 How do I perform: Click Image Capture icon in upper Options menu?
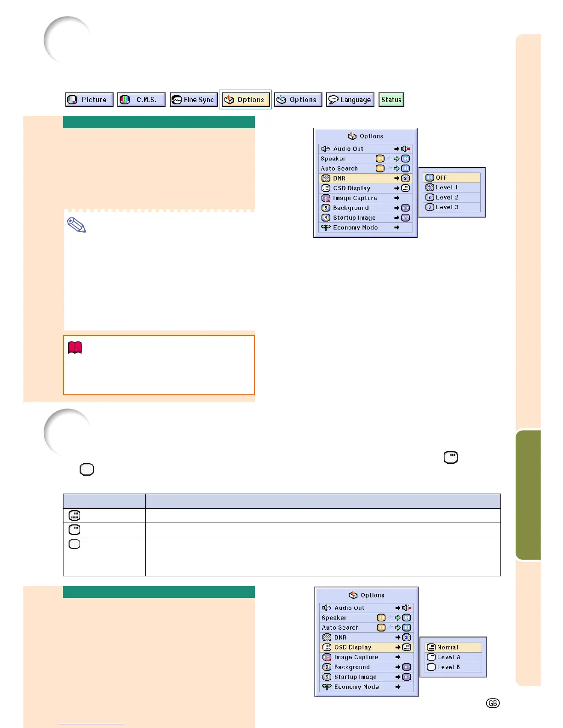coord(326,198)
